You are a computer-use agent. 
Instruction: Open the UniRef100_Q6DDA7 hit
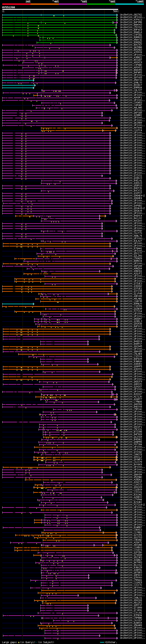(131, 319)
